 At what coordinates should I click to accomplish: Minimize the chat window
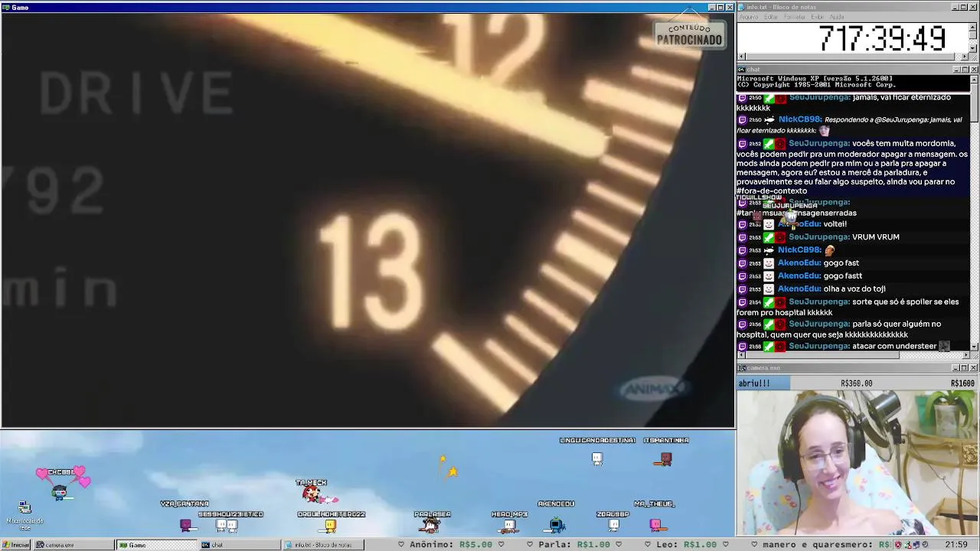[x=956, y=70]
